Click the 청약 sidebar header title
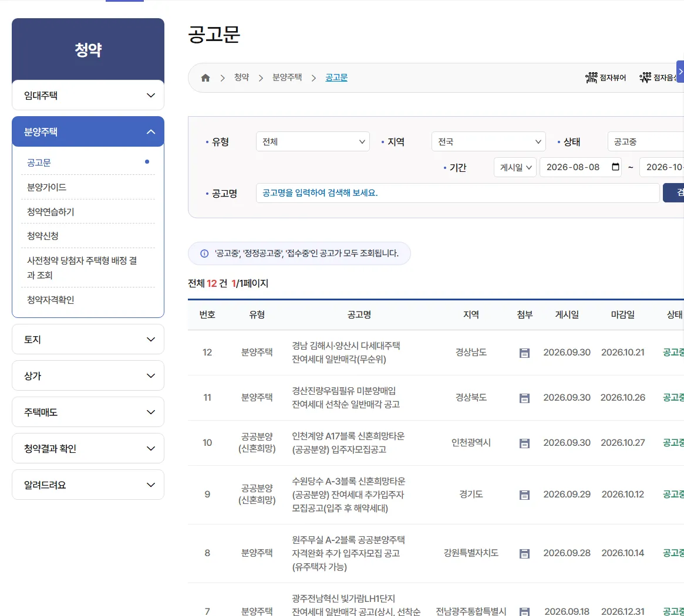Viewport: 684px width, 616px height. [x=88, y=50]
